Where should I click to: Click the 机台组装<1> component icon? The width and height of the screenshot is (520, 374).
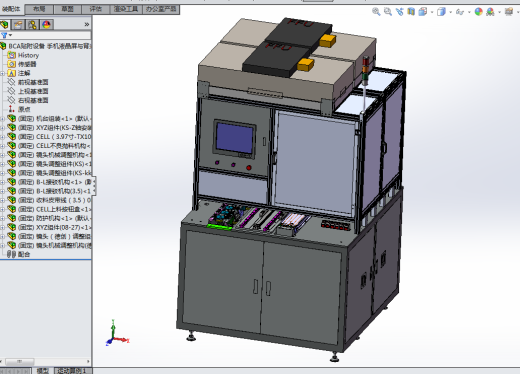click(x=12, y=118)
